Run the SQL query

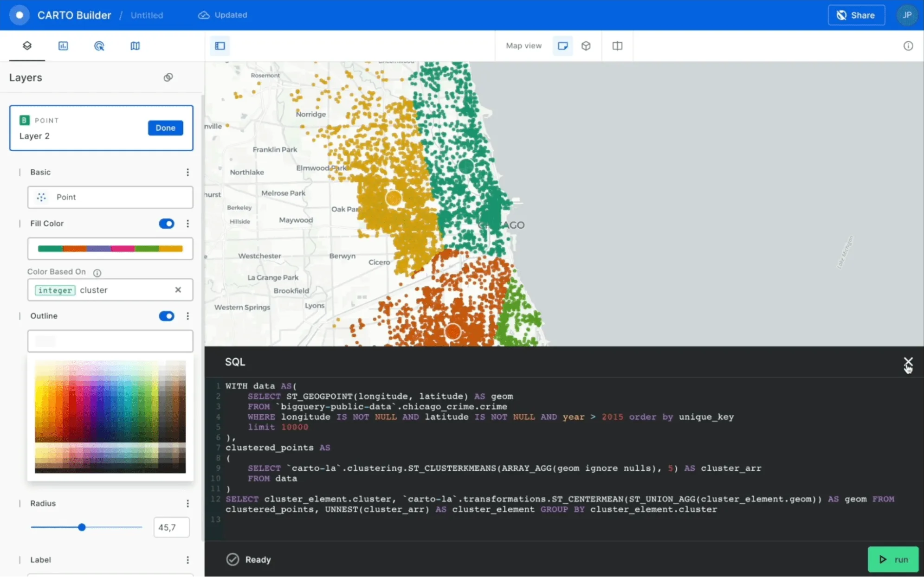[x=893, y=559]
